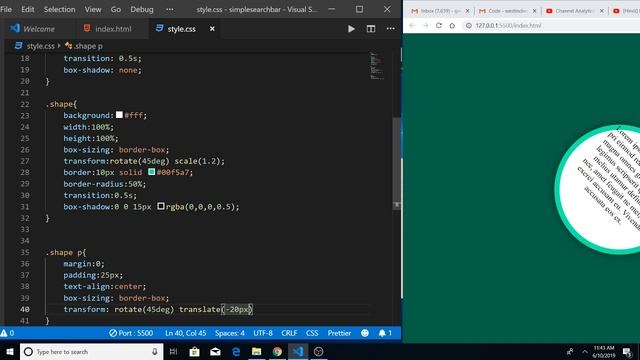The image size is (640, 360).
Task: Open Task View in the taskbar
Action: 173,351
